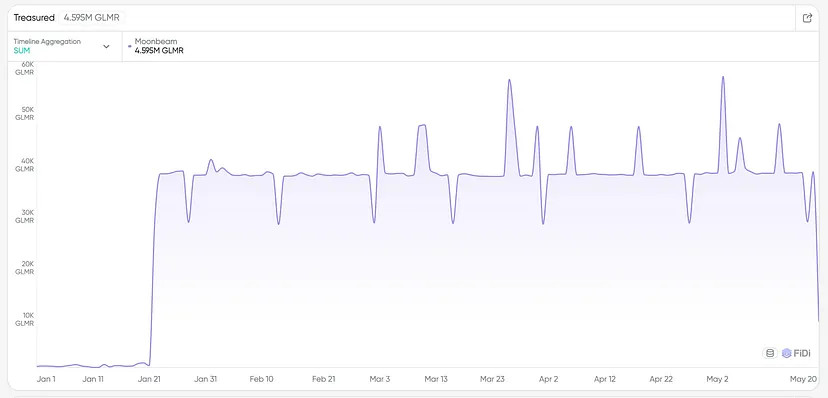
Task: Click the Jan 1 date label
Action: [x=46, y=379]
